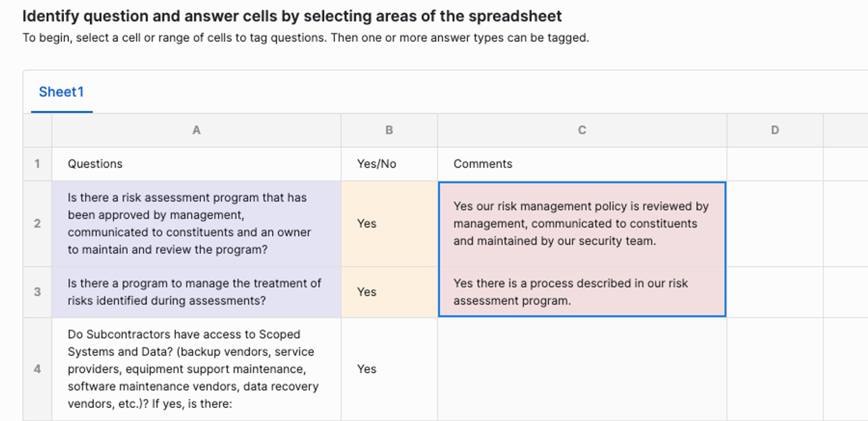Select the risk management policy comment cell
This screenshot has height=421, width=868.
tap(582, 224)
